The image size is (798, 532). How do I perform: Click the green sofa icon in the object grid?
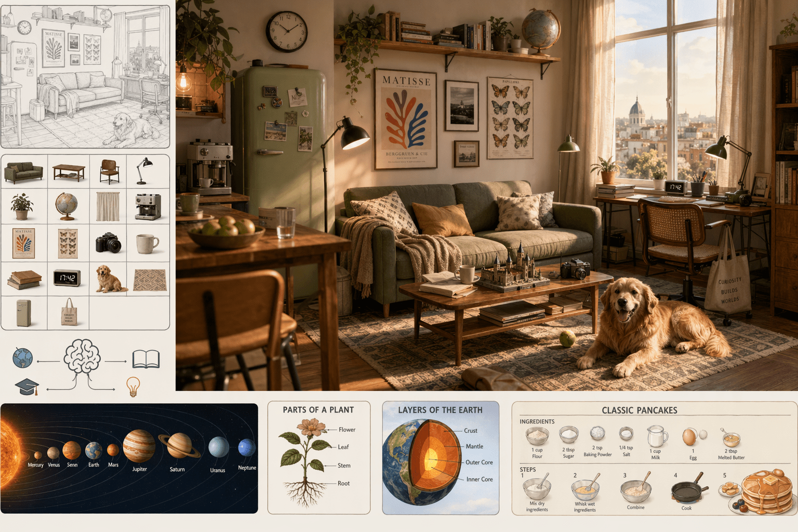tap(23, 172)
